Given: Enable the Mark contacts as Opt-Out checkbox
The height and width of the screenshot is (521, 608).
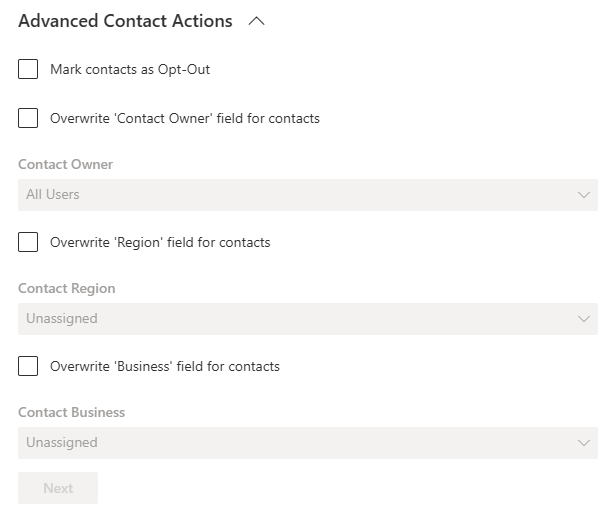Looking at the screenshot, I should tap(28, 70).
